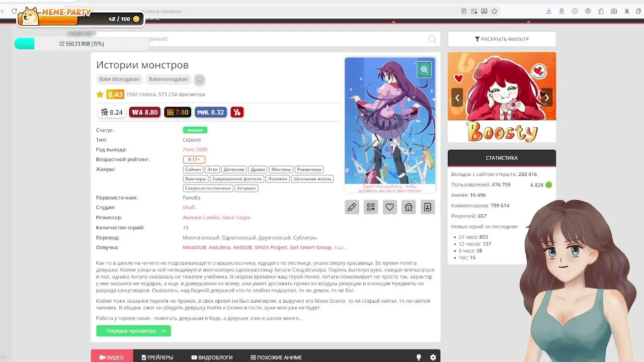Click the Bake Monogatari alternate title chip
644x362 pixels.
point(119,79)
